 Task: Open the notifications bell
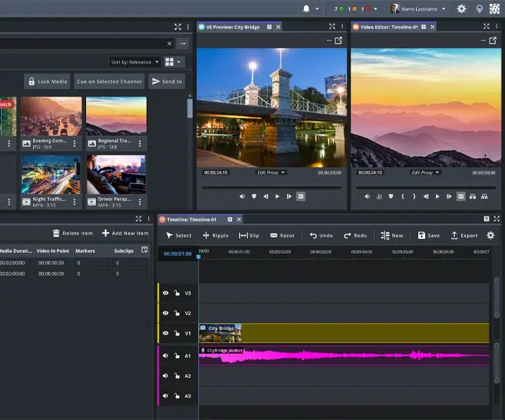(306, 8)
